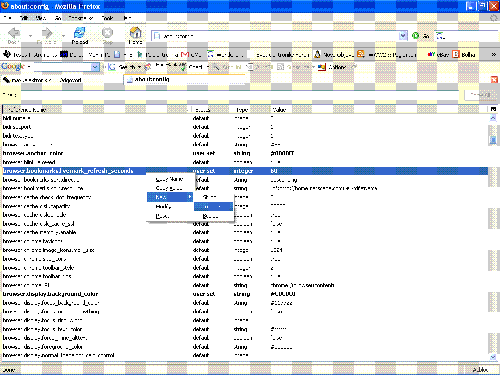
Task: Sort by the Type column header
Action: click(251, 109)
